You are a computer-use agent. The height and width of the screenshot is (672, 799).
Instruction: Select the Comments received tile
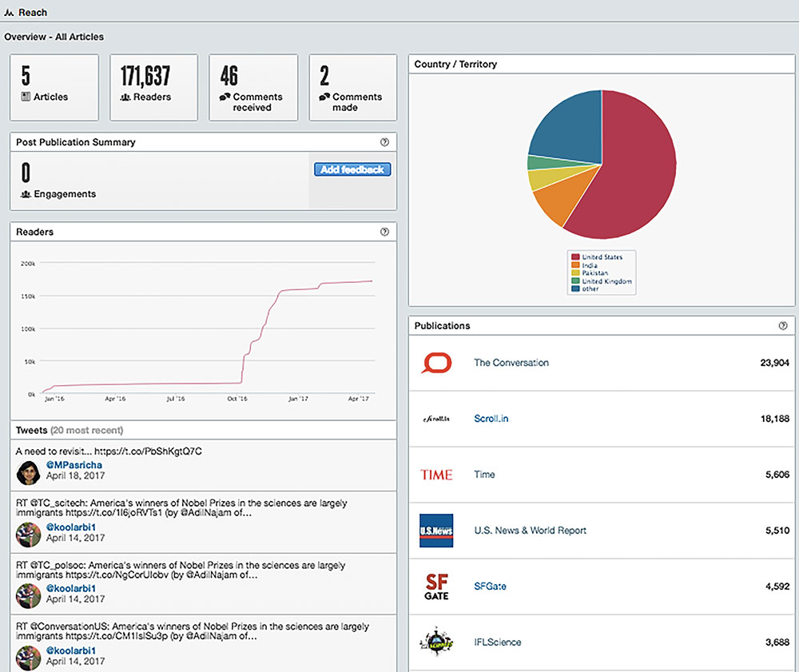[253, 87]
